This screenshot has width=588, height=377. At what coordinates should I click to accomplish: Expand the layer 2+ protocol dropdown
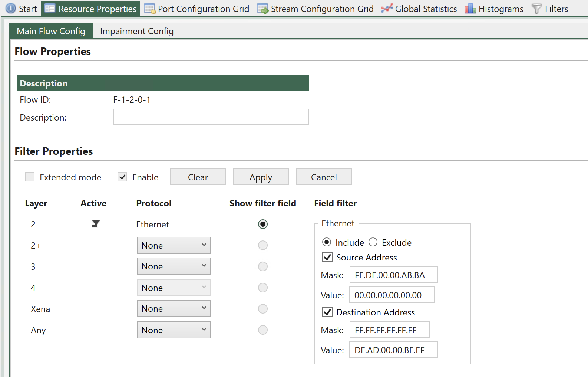(x=174, y=245)
